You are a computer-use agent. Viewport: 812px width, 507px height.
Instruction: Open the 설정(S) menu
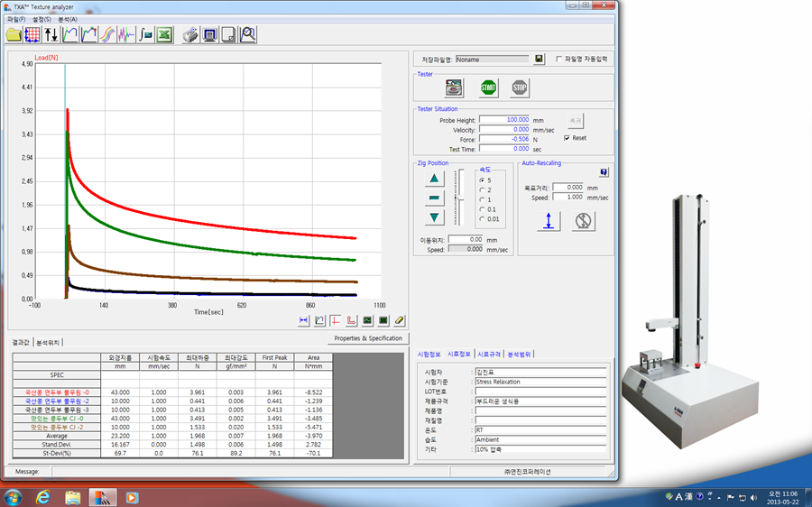(42, 18)
